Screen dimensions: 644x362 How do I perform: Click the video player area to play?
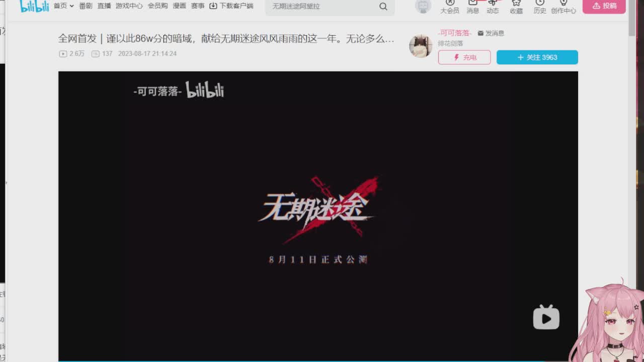pyautogui.click(x=318, y=216)
